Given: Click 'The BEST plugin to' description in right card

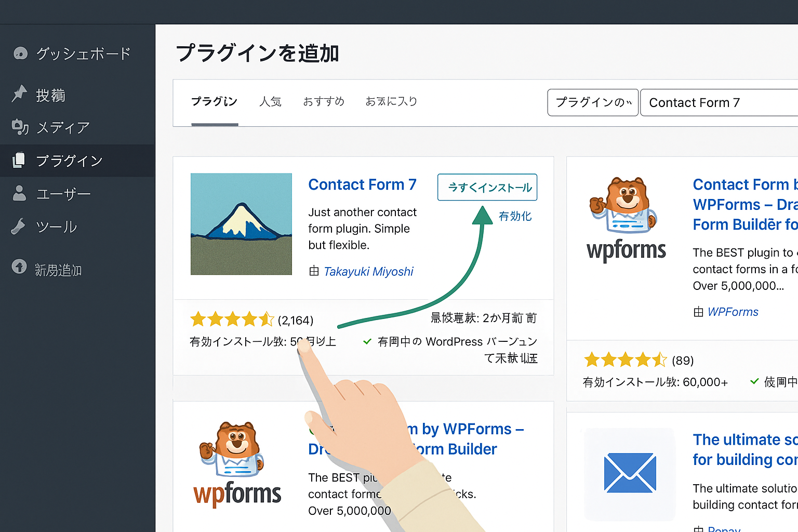Looking at the screenshot, I should 746,269.
